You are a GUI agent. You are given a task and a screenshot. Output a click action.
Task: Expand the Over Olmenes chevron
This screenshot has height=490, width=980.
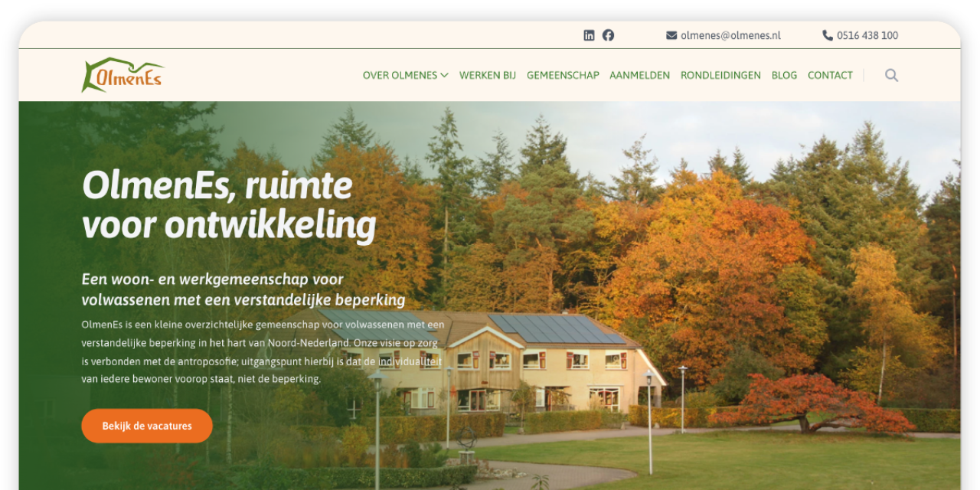click(444, 75)
